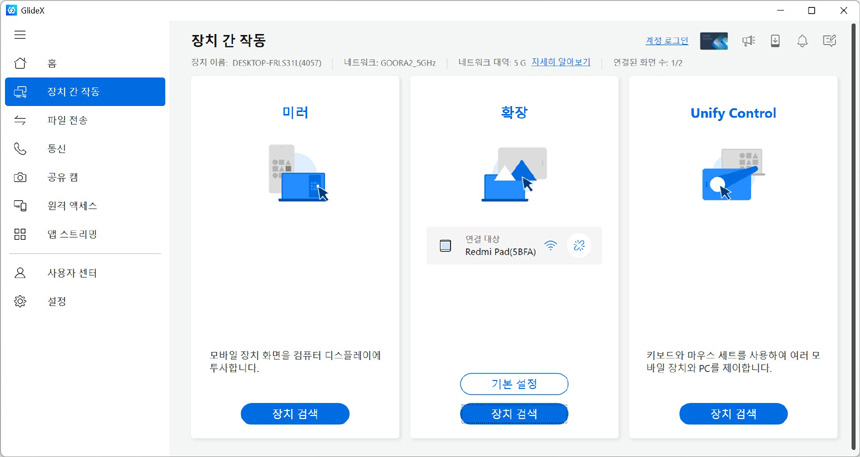Click the 자세히 알아보기 link
860x457 pixels.
[560, 62]
